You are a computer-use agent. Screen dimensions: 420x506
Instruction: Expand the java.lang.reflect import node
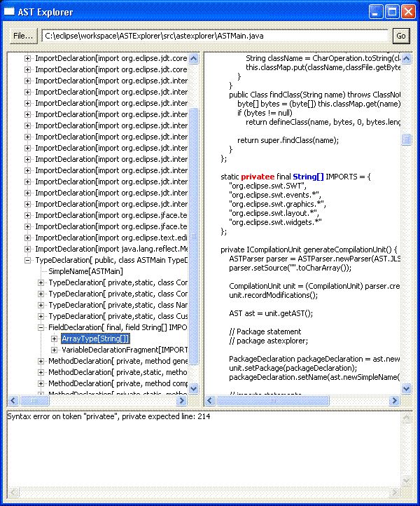pos(28,249)
